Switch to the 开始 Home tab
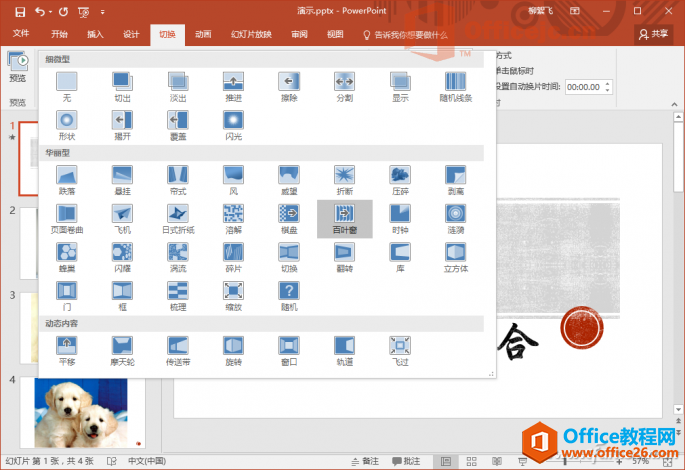 pos(59,34)
